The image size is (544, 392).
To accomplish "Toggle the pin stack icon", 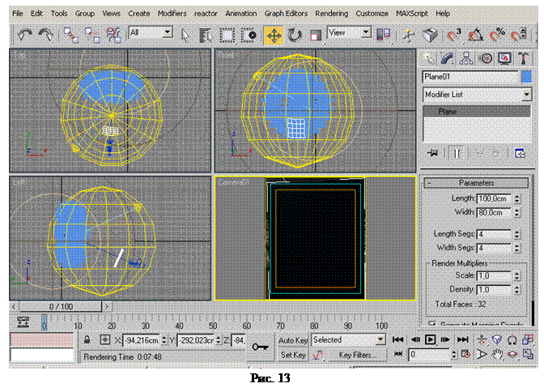I will (432, 151).
